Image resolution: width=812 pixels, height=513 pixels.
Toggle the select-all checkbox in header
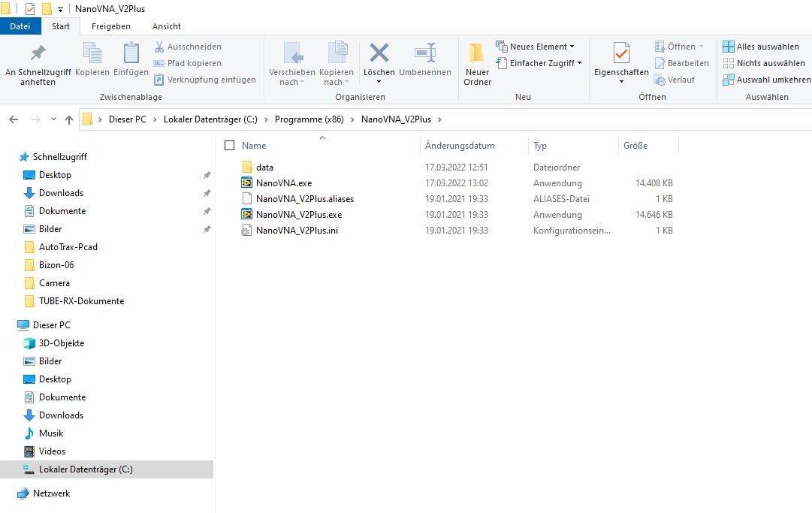(229, 146)
